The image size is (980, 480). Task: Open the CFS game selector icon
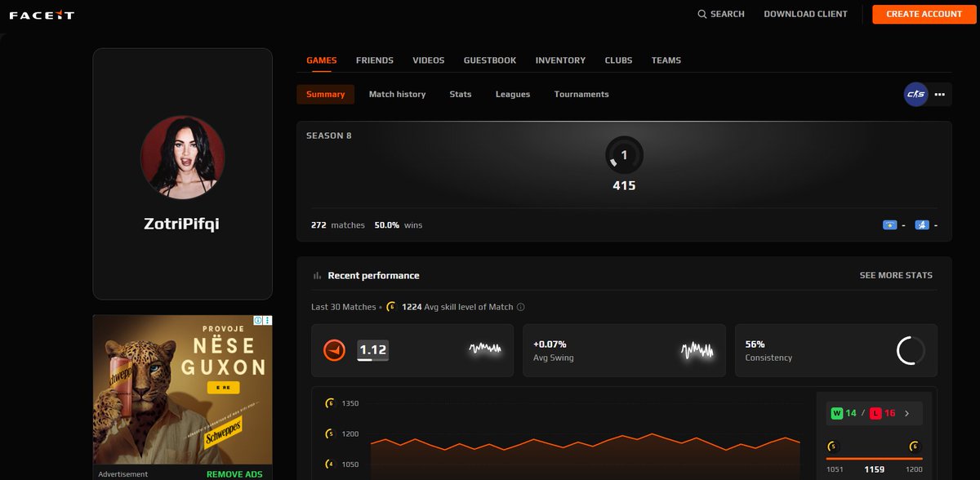point(915,95)
